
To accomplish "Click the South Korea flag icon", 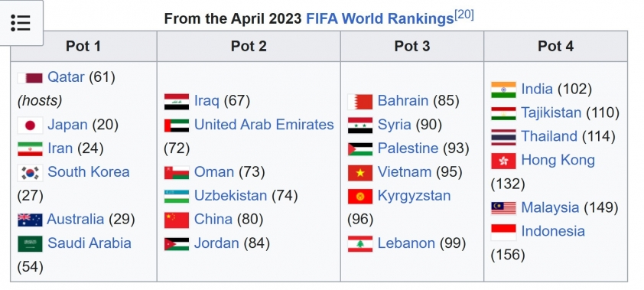I will pyautogui.click(x=30, y=172).
